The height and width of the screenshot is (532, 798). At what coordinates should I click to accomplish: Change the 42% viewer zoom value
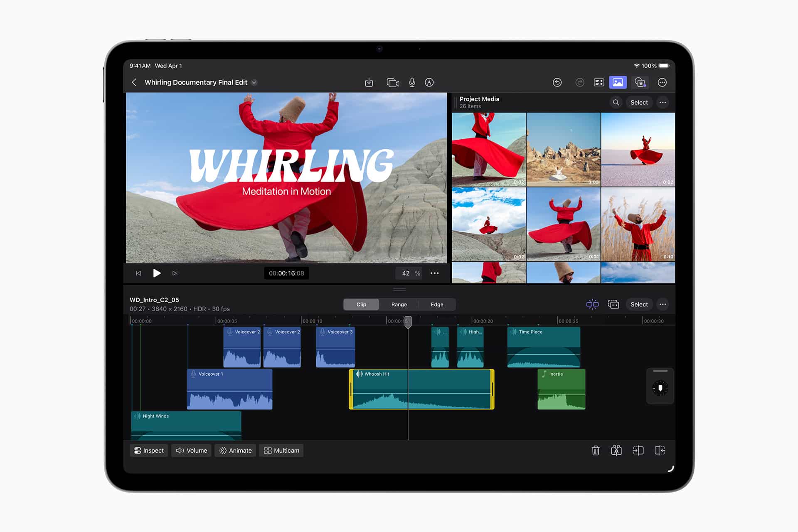409,273
